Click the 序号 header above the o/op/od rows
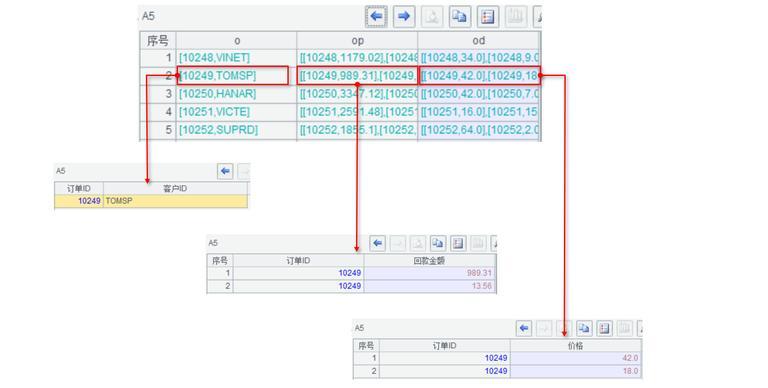Image resolution: width=768 pixels, height=388 pixels. coord(158,41)
